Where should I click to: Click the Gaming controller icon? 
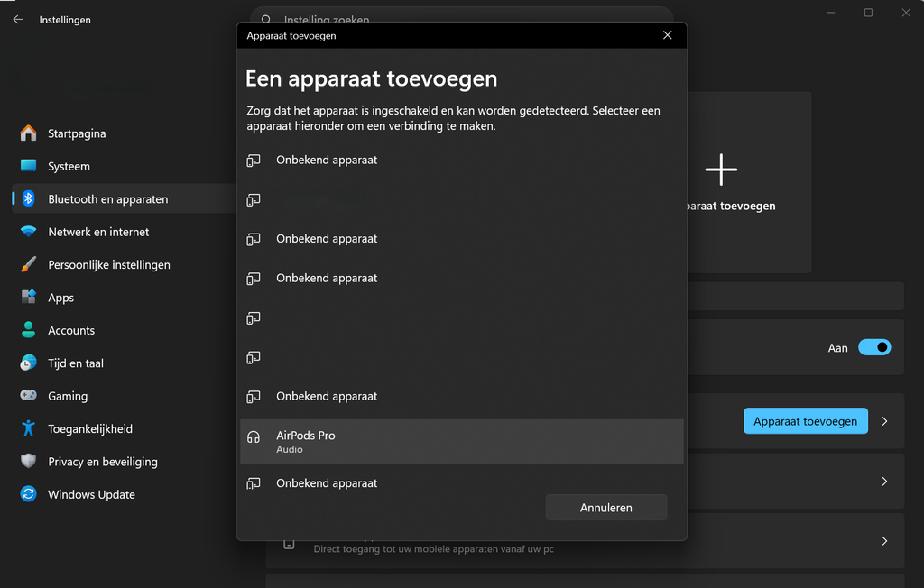[x=28, y=395]
